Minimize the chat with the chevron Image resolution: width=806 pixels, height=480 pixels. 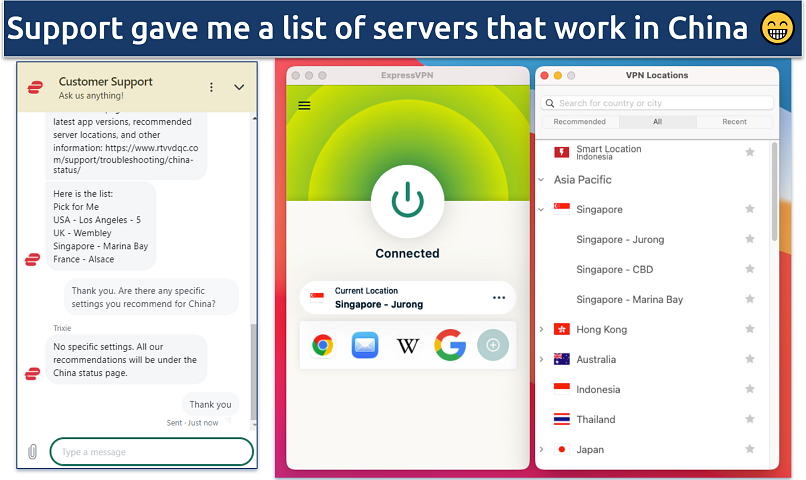[239, 87]
